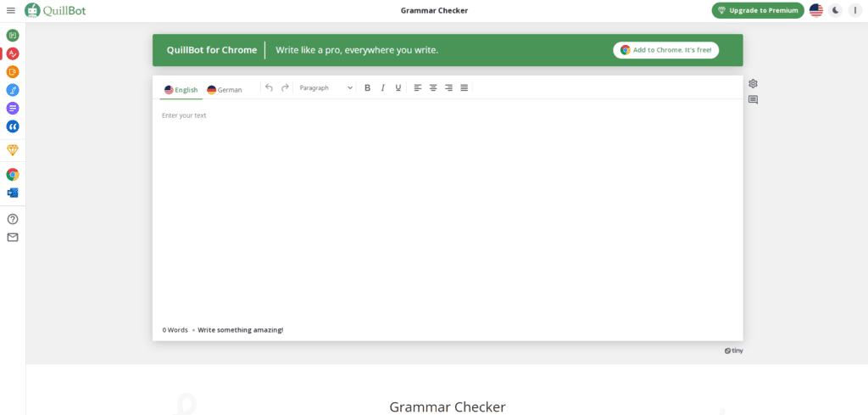The width and height of the screenshot is (868, 415).
Task: Open the blue Co-Writer pen icon
Action: [x=12, y=90]
